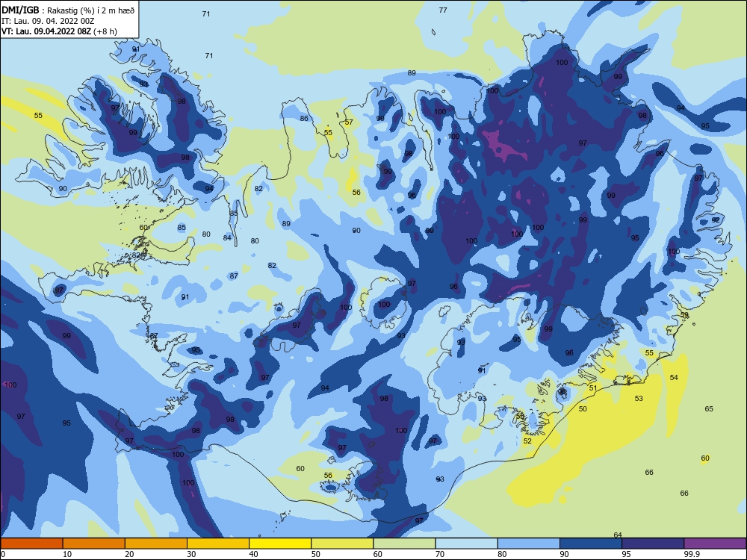747x560 pixels.
Task: Select the 30–40 amber legend swatch
Action: coord(218,544)
